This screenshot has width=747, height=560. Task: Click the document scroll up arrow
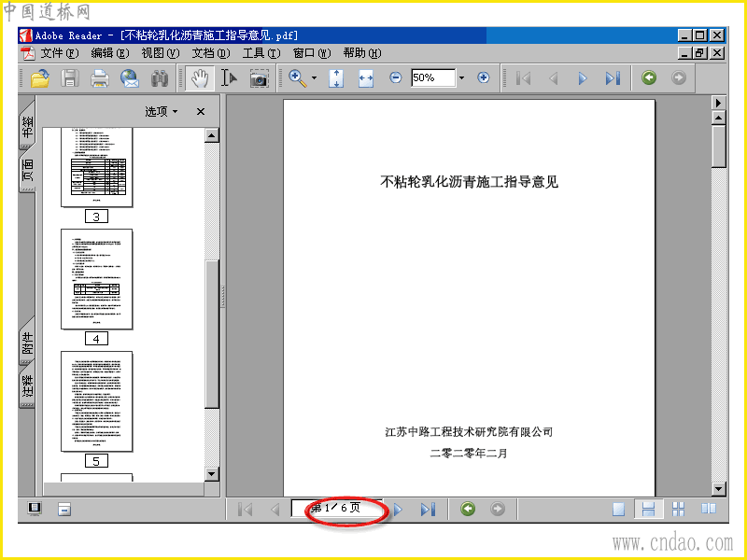click(718, 118)
